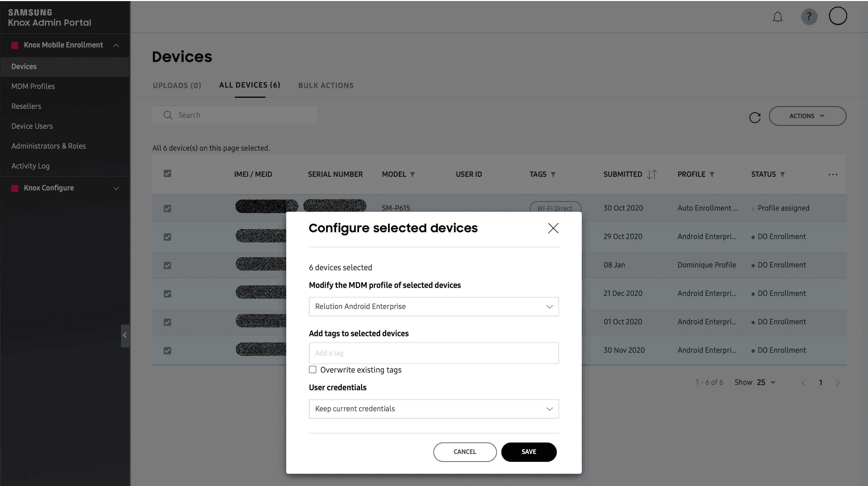Select the first device row checkbox

point(167,208)
